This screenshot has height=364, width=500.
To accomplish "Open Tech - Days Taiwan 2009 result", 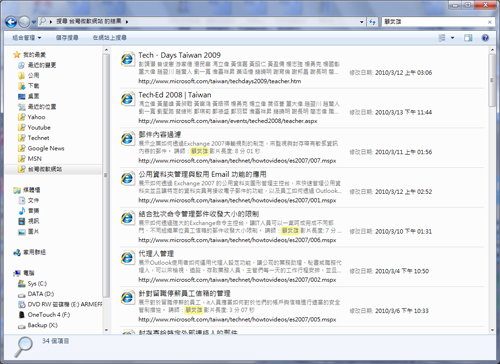I will pos(179,55).
